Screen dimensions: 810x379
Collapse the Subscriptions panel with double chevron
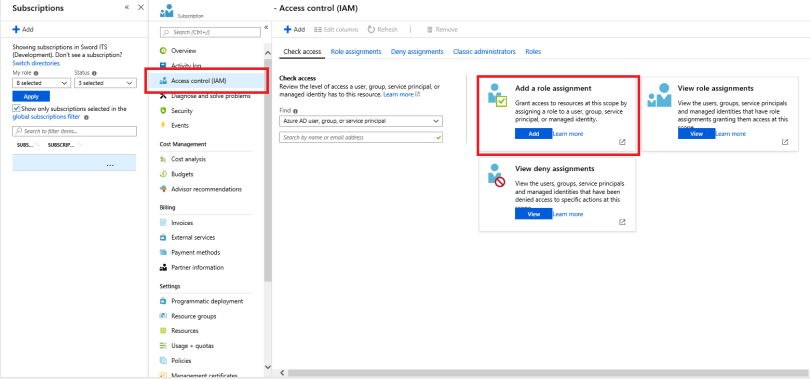tap(127, 8)
